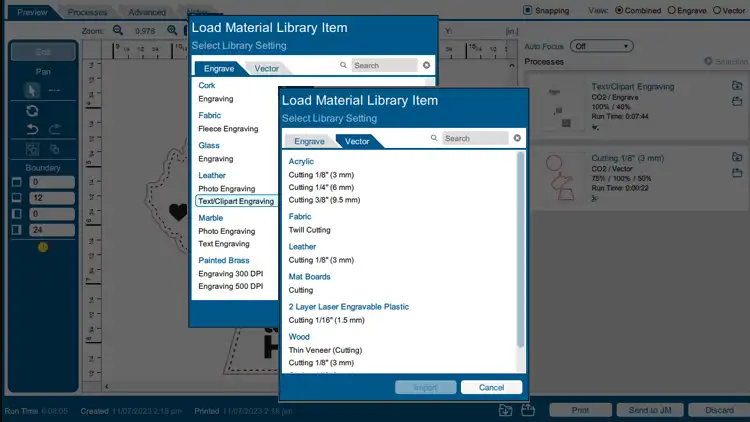Choose the Vector view radio button

[x=718, y=10]
